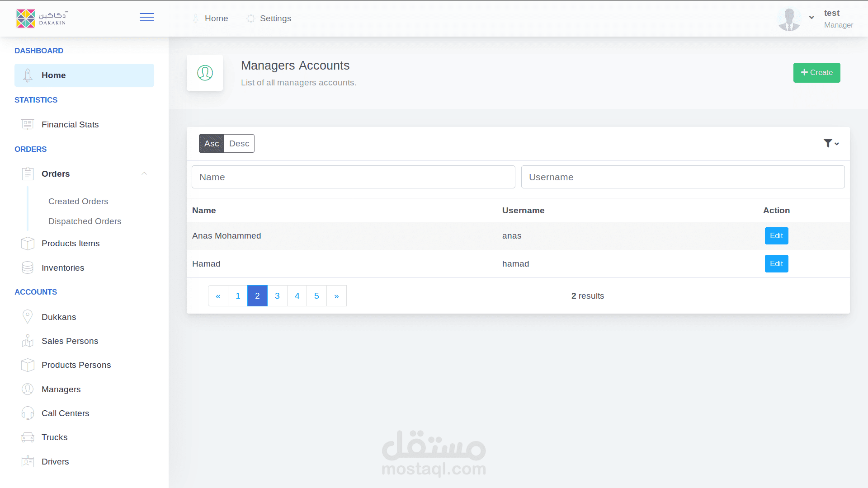Open the filter funnel dropdown
The height and width of the screenshot is (488, 868).
pos(831,143)
